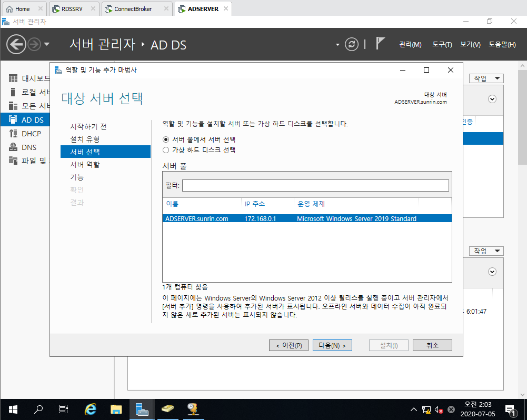
Task: Click the Previous button
Action: 289,345
